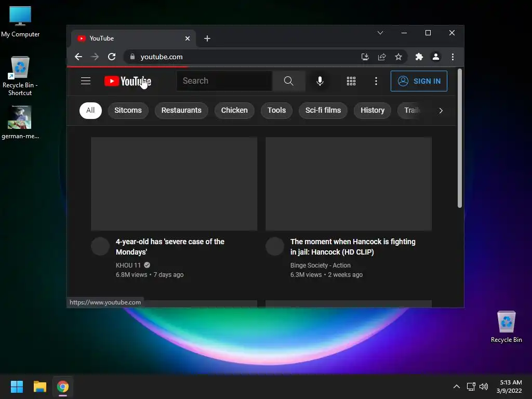The height and width of the screenshot is (399, 532).
Task: Open the volume control in system tray
Action: click(x=484, y=387)
